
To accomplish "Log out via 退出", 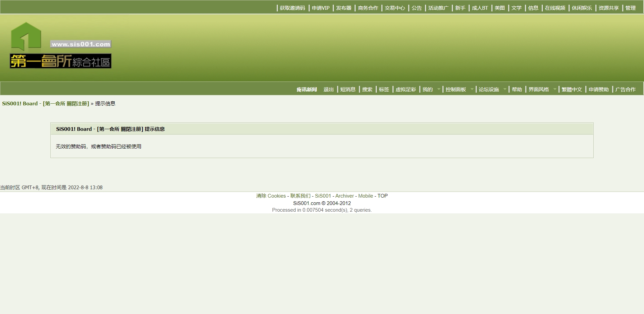I will click(x=328, y=90).
